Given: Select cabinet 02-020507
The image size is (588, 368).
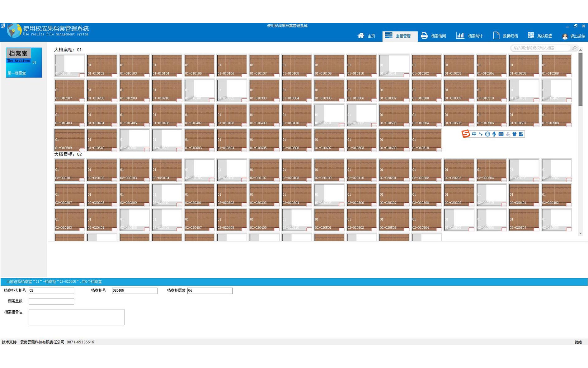Looking at the screenshot, I should click(x=524, y=220).
